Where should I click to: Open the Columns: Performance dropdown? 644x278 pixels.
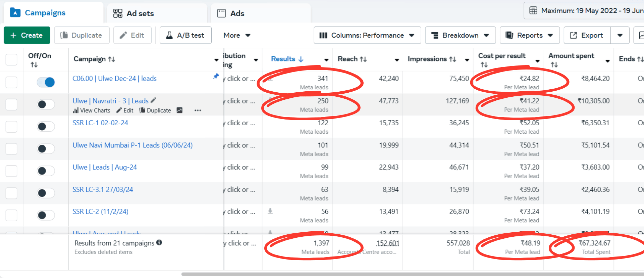click(x=367, y=35)
